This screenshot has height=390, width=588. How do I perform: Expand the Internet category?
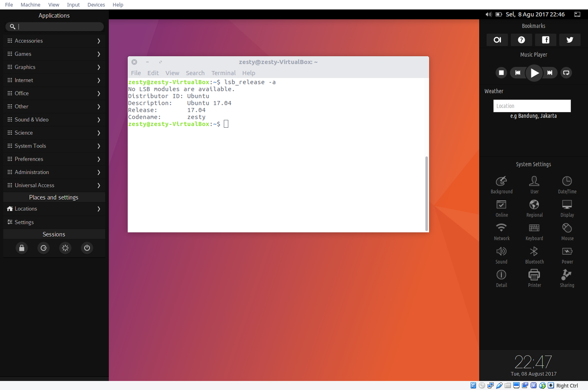click(x=54, y=80)
